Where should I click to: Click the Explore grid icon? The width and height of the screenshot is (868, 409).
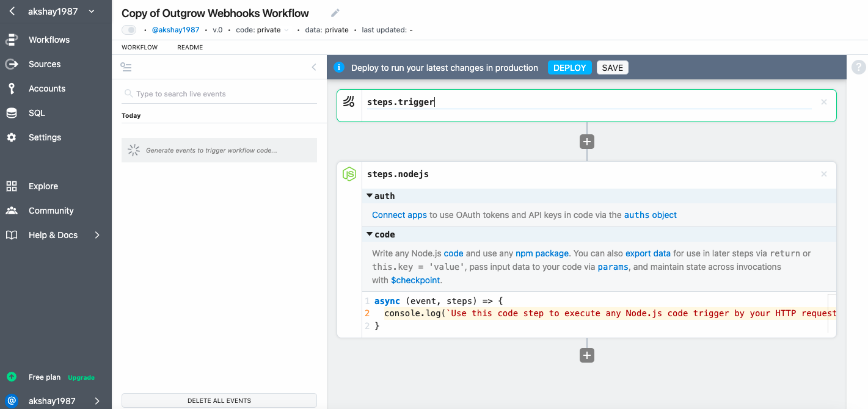pos(12,186)
